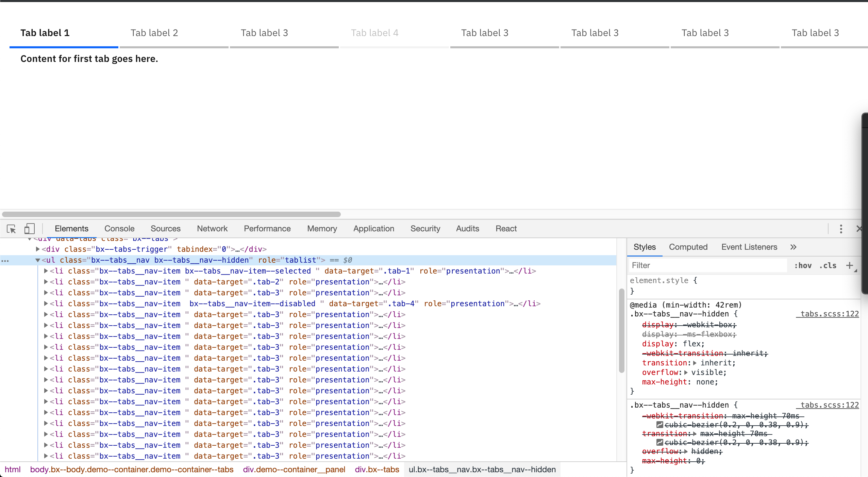Expand the transition inherit value arrow
The width and height of the screenshot is (868, 477).
(x=695, y=363)
